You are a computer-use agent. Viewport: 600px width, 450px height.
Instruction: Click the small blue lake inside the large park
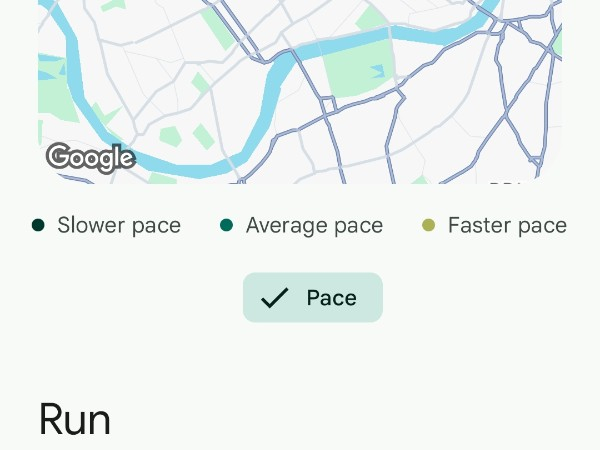(x=377, y=71)
